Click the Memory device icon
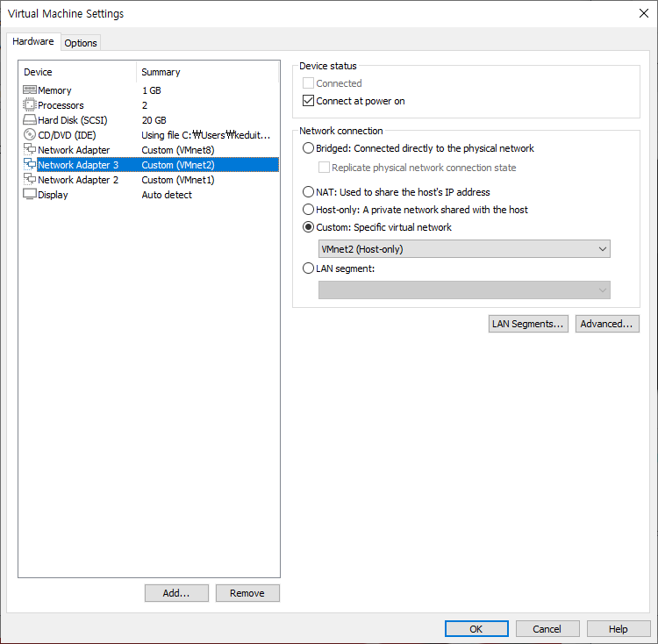The width and height of the screenshot is (658, 644). coord(29,89)
